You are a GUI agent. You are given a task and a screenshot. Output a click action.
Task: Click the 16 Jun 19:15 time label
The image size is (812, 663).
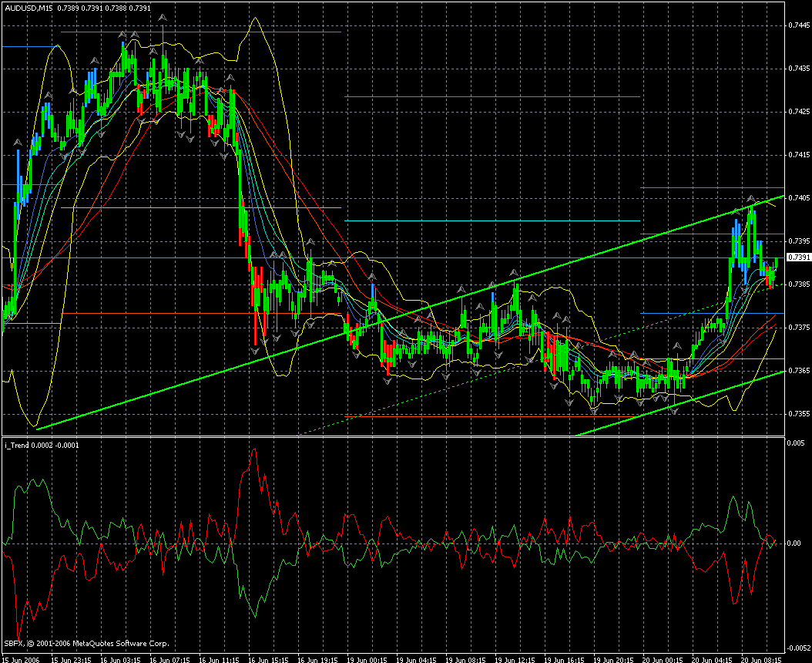point(317,660)
